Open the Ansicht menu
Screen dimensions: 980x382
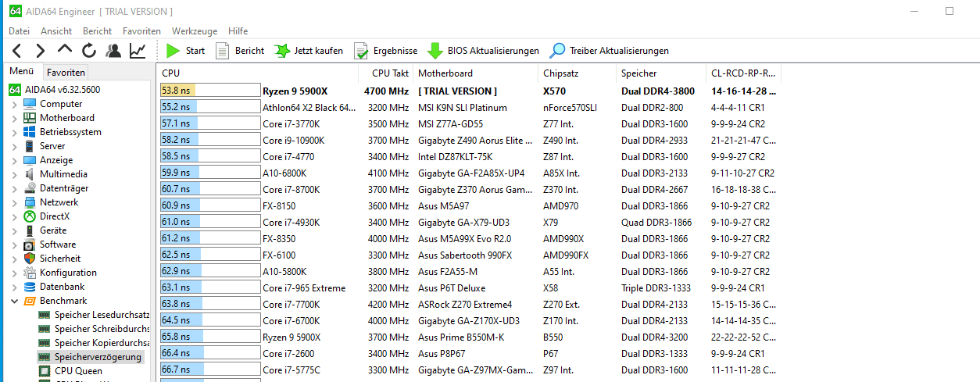click(56, 31)
